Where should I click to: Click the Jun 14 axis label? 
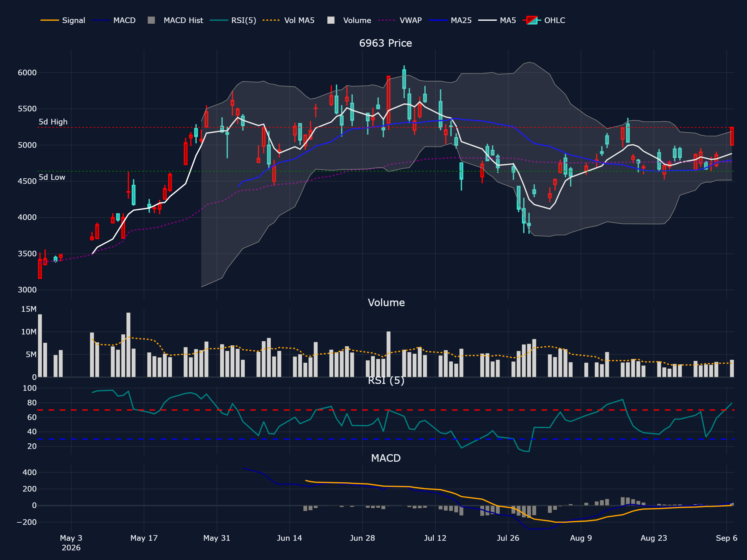pos(289,538)
